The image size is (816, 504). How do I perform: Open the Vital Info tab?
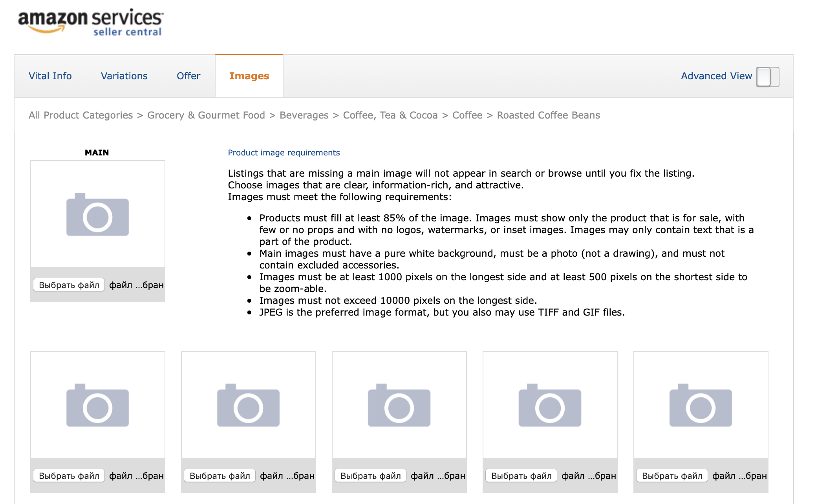pyautogui.click(x=50, y=76)
